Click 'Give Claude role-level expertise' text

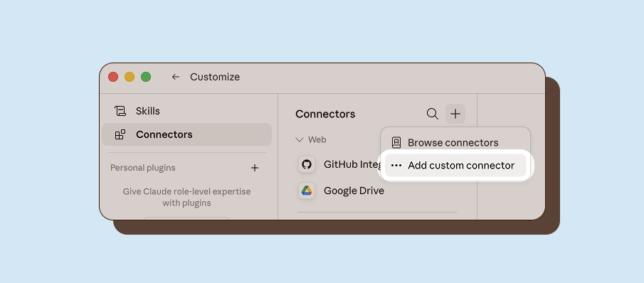point(186,191)
